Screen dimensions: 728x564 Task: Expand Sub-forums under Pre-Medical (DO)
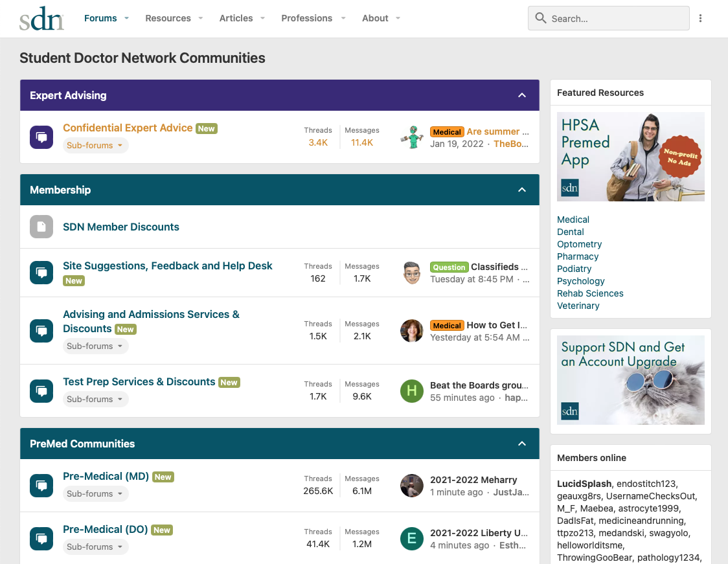(x=95, y=547)
